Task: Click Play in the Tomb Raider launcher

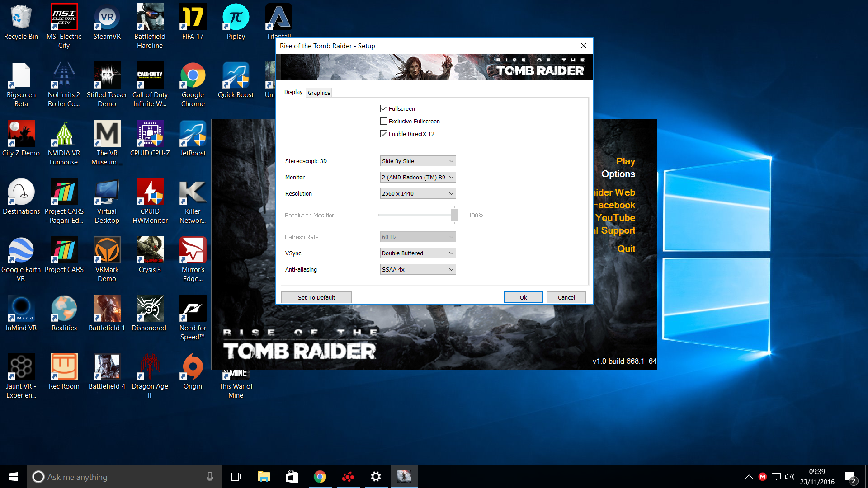Action: 626,161
